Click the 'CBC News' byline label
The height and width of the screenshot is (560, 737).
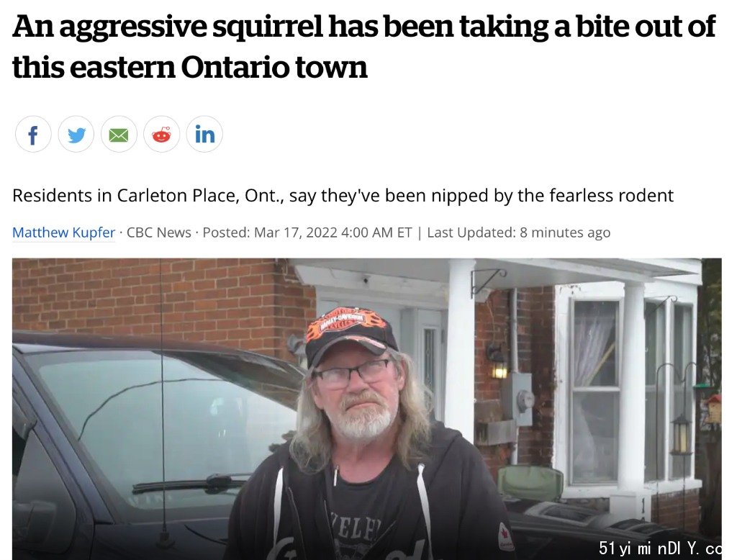click(159, 232)
